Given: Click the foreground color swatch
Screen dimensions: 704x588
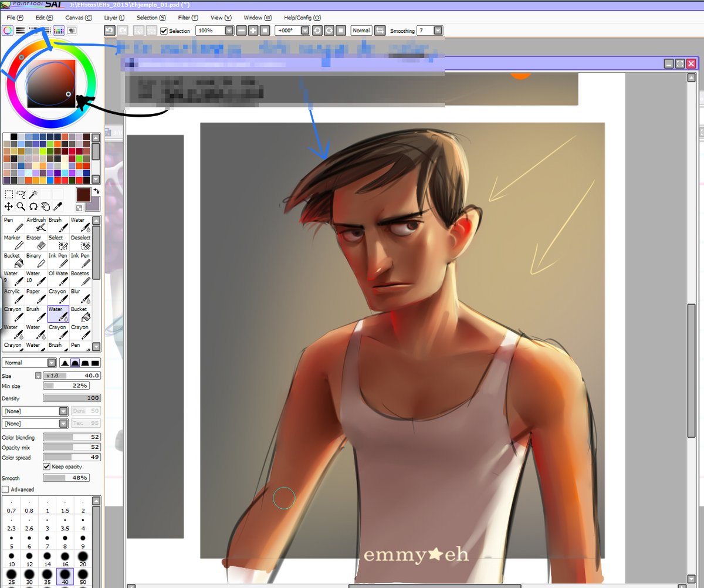Looking at the screenshot, I should [83, 194].
